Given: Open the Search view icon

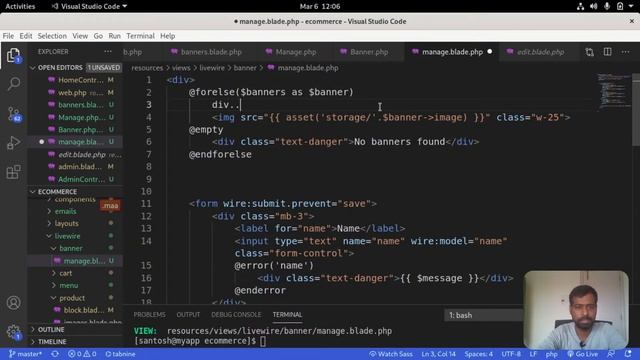Looking at the screenshot, I should tap(13, 84).
